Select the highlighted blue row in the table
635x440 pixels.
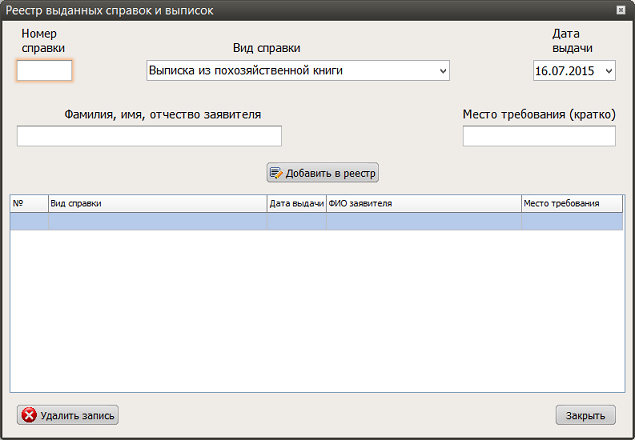point(317,222)
